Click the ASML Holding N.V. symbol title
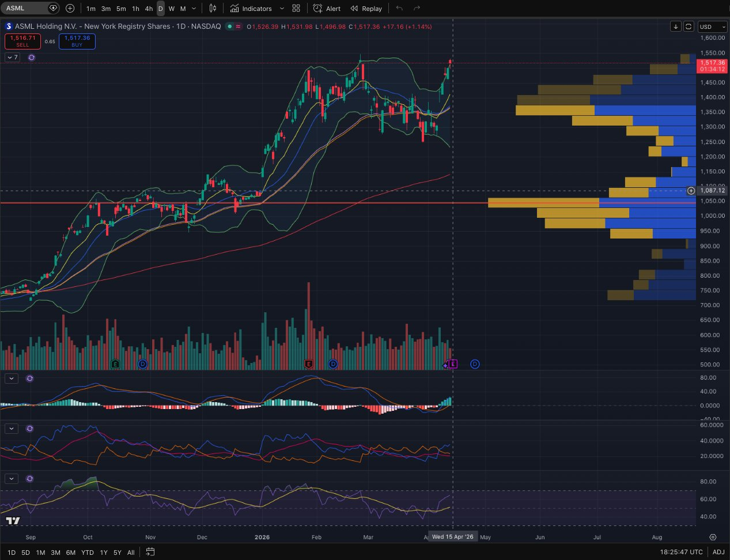This screenshot has width=730, height=560. click(93, 27)
